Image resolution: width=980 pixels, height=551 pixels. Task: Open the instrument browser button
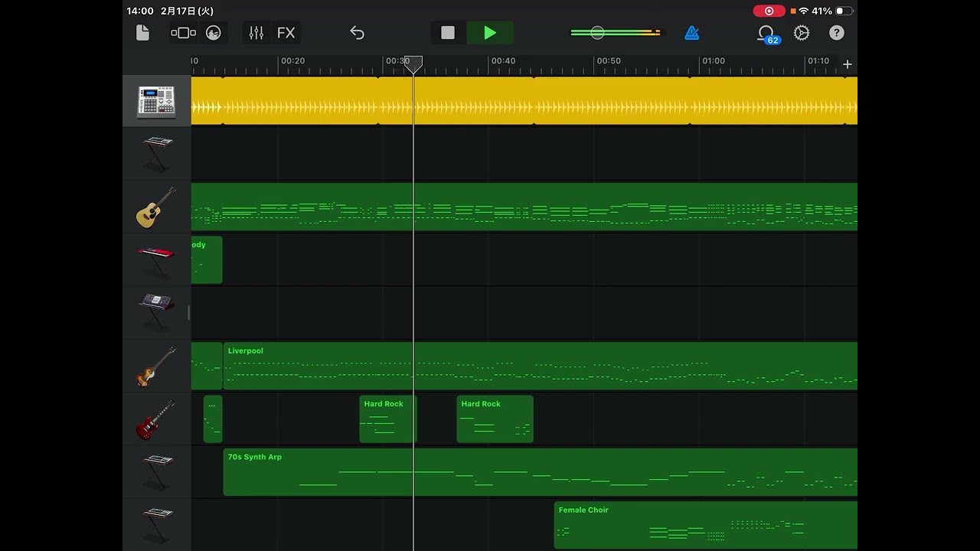point(214,33)
